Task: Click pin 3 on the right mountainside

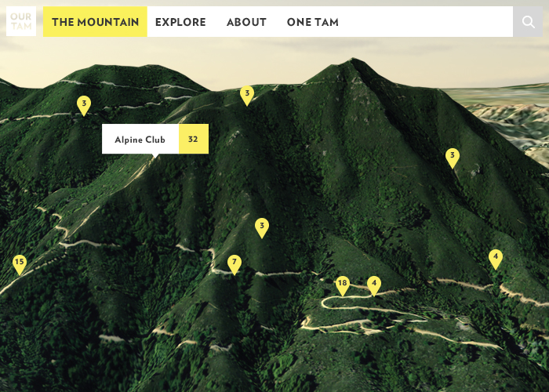Action: (452, 157)
